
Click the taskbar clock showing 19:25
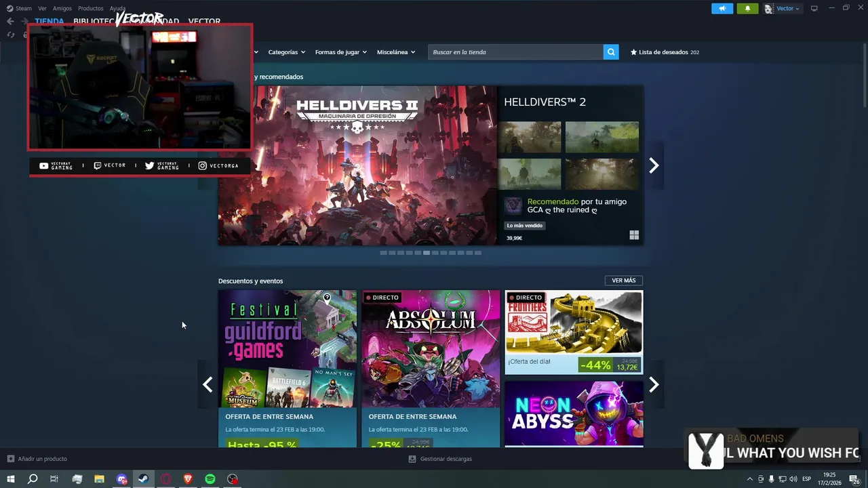pyautogui.click(x=829, y=479)
